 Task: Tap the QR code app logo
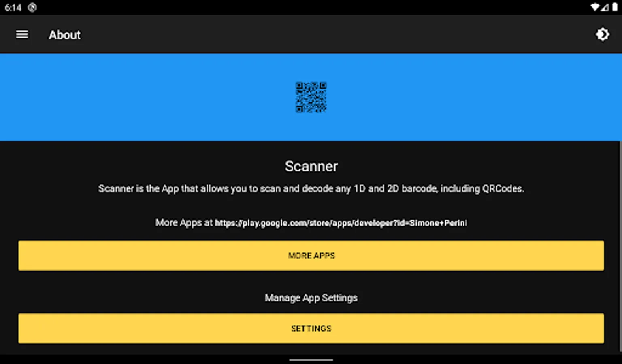click(x=311, y=97)
